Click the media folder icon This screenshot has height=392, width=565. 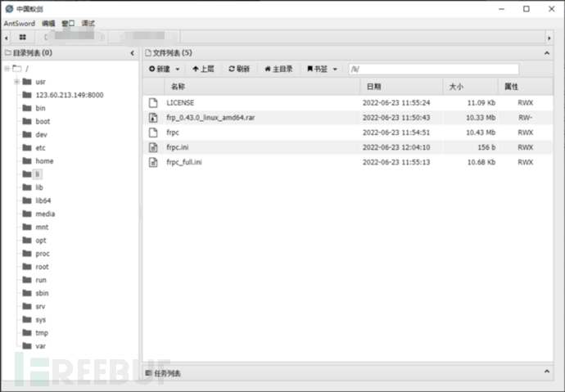(27, 214)
